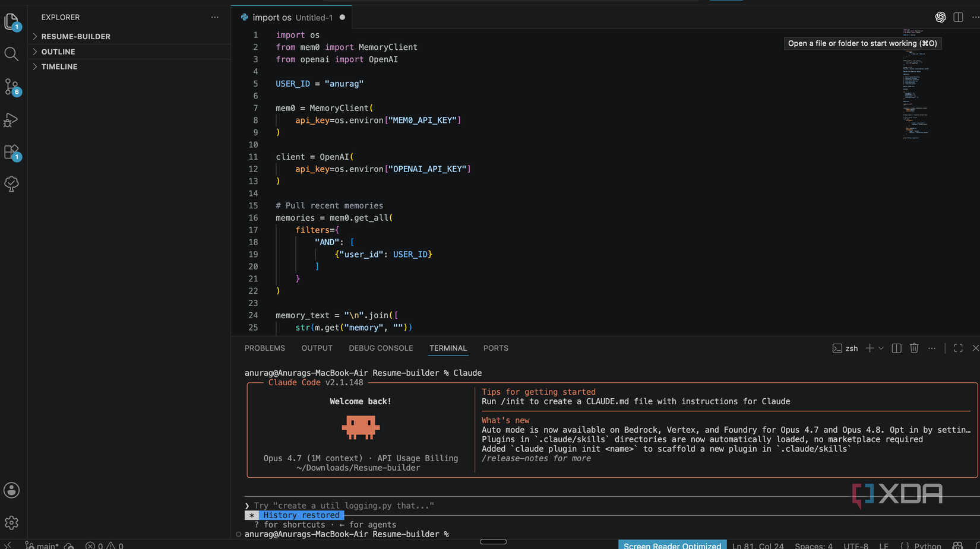Switch to the PORTS tab

coord(495,348)
